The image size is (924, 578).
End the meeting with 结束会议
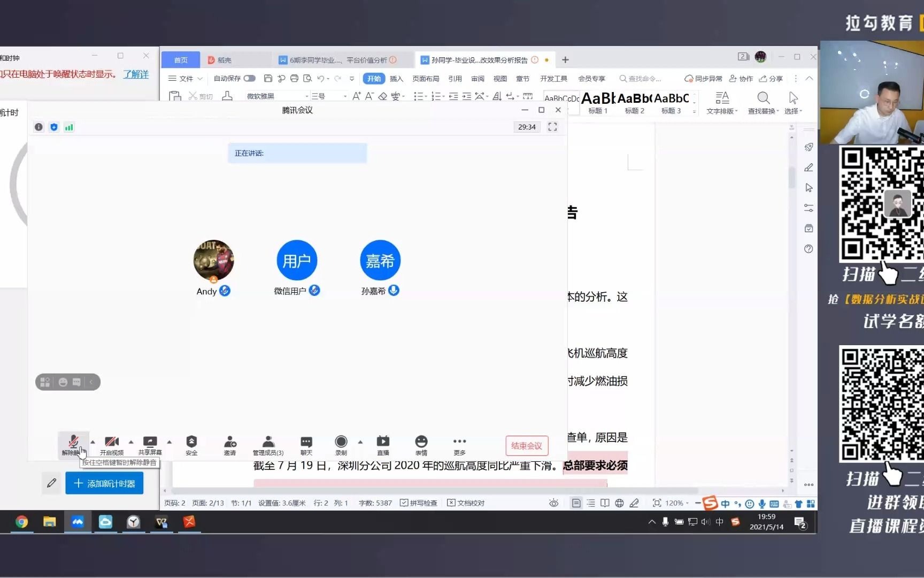pyautogui.click(x=526, y=446)
